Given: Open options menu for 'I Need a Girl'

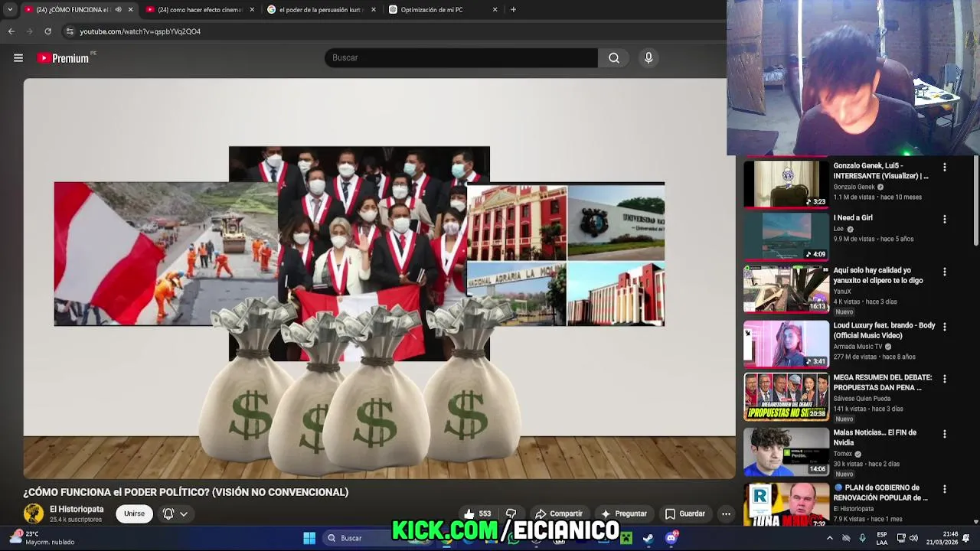Looking at the screenshot, I should pos(944,219).
